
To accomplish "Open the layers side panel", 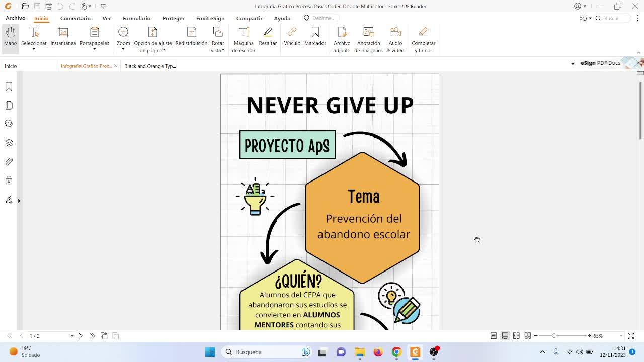I will pos(9,143).
